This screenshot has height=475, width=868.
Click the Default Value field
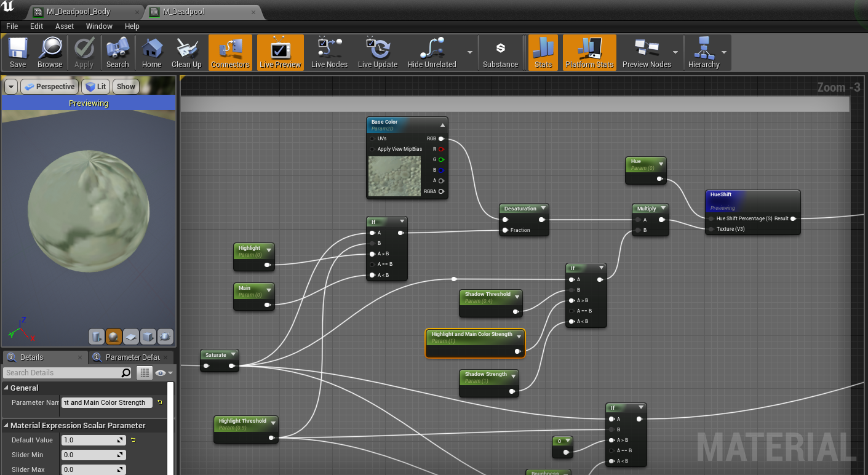point(94,440)
